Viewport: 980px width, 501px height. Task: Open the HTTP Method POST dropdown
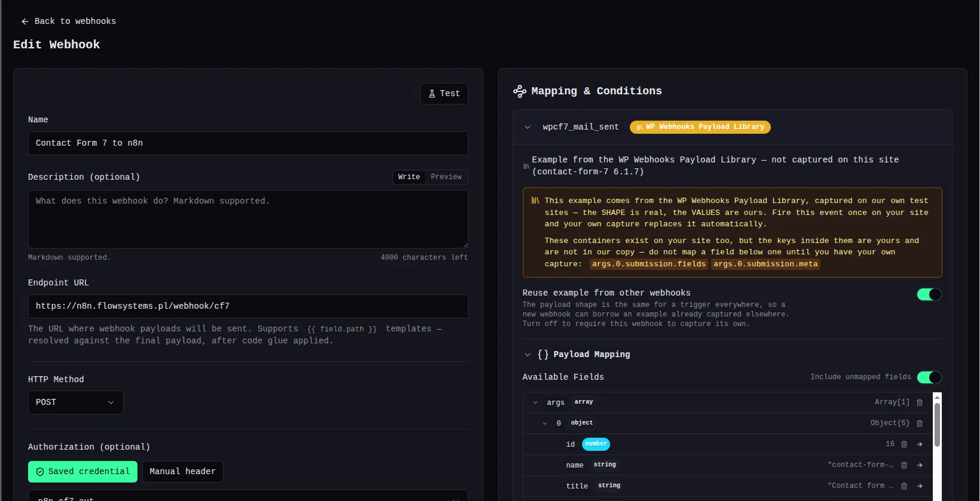pyautogui.click(x=76, y=402)
